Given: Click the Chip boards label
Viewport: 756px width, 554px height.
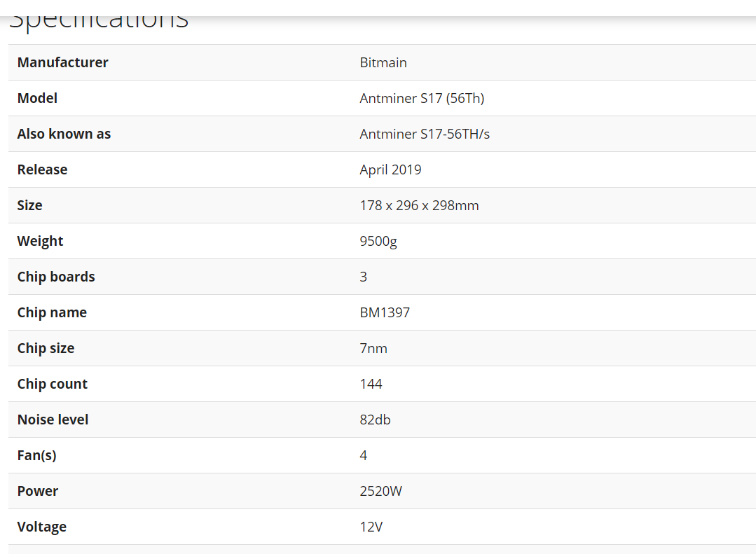Looking at the screenshot, I should coord(56,277).
